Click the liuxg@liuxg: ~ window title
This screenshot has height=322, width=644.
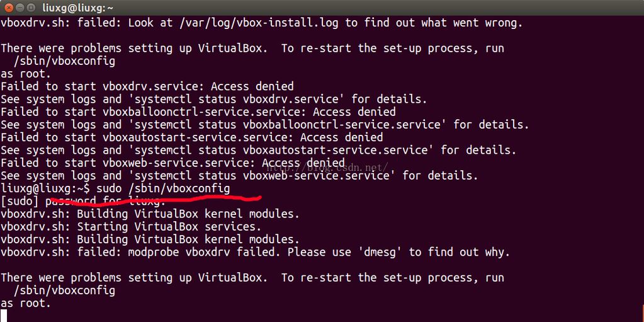(x=78, y=8)
